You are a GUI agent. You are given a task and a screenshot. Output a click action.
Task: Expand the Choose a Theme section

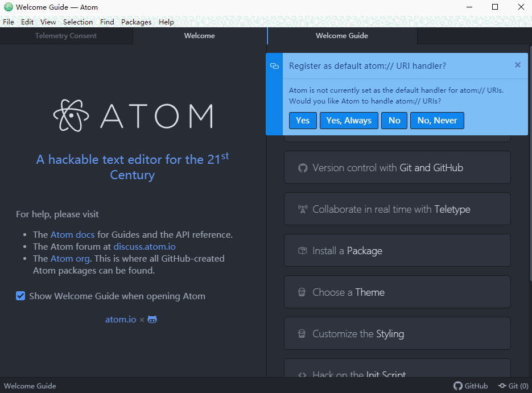(x=397, y=292)
